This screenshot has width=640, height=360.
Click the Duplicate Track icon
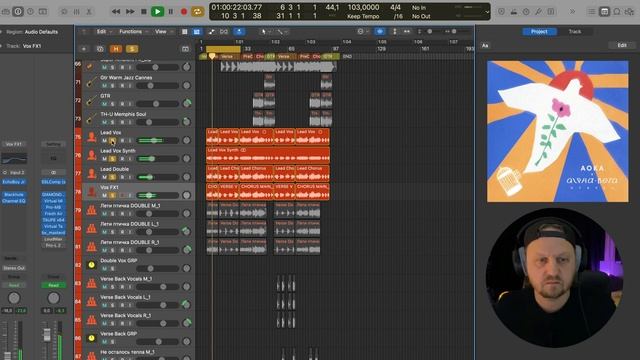(100, 49)
